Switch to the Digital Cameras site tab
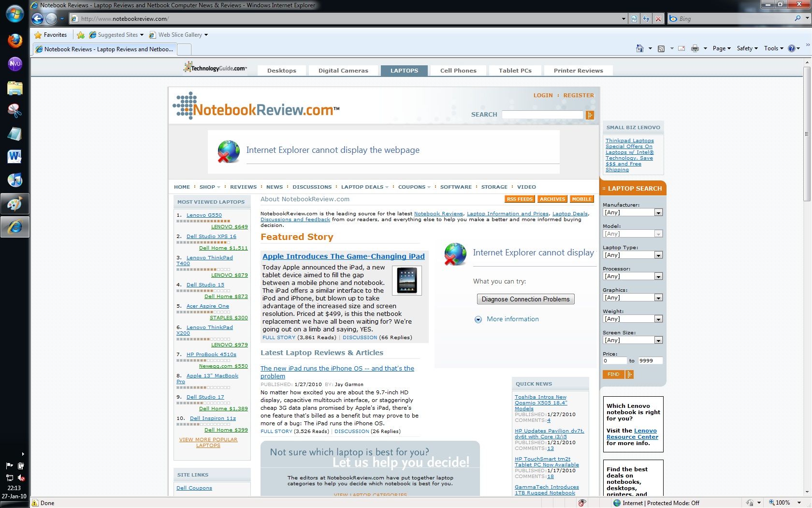 [343, 71]
